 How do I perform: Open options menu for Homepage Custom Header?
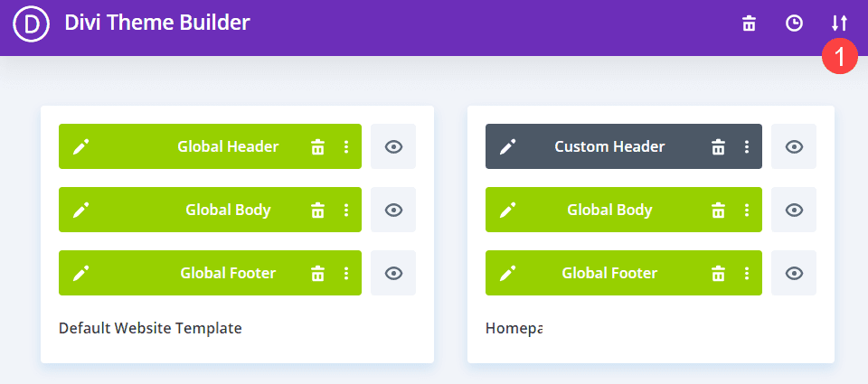pyautogui.click(x=746, y=146)
